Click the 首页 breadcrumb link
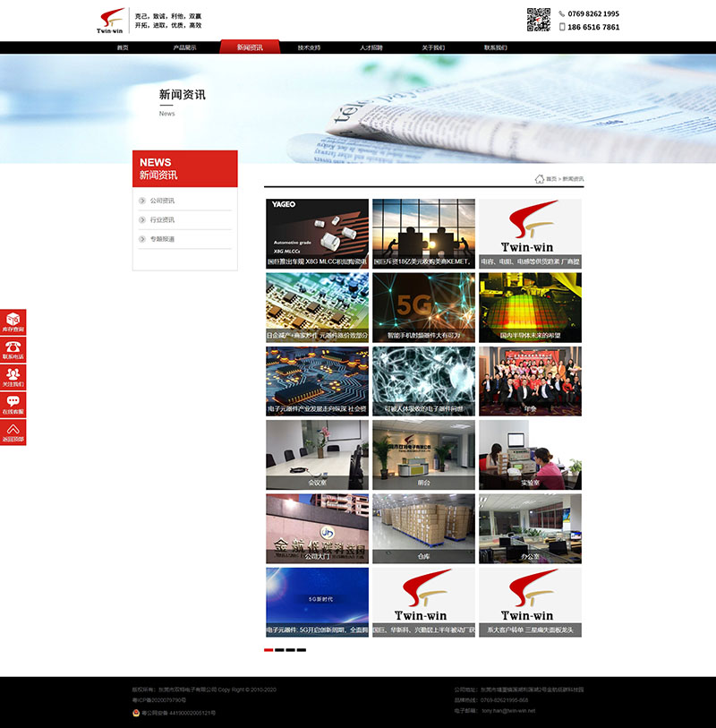Viewport: 716px width, 728px height. tap(551, 180)
